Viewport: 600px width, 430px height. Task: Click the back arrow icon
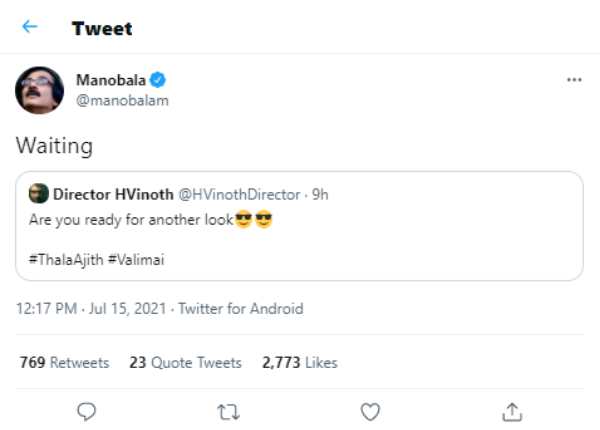tap(30, 27)
